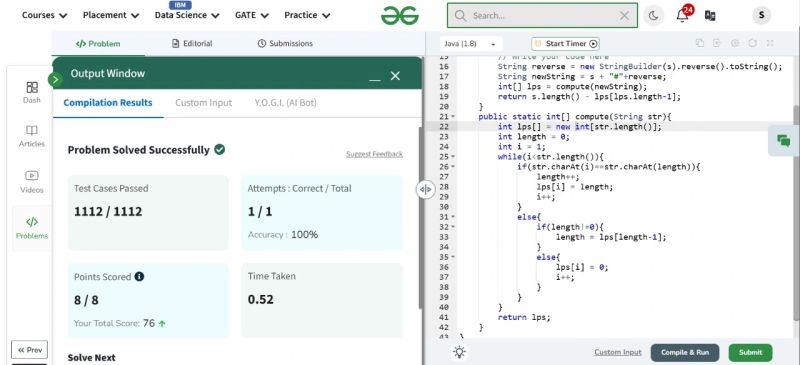This screenshot has width=800, height=365.
Task: Click the Suggest Feedback link
Action: (x=374, y=154)
